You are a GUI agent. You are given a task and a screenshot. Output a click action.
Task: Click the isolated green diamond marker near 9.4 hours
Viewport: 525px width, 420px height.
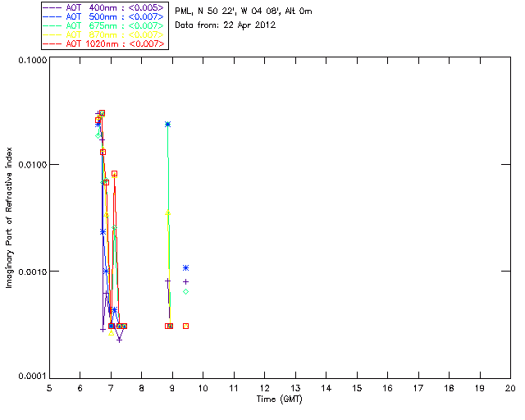coord(186,292)
